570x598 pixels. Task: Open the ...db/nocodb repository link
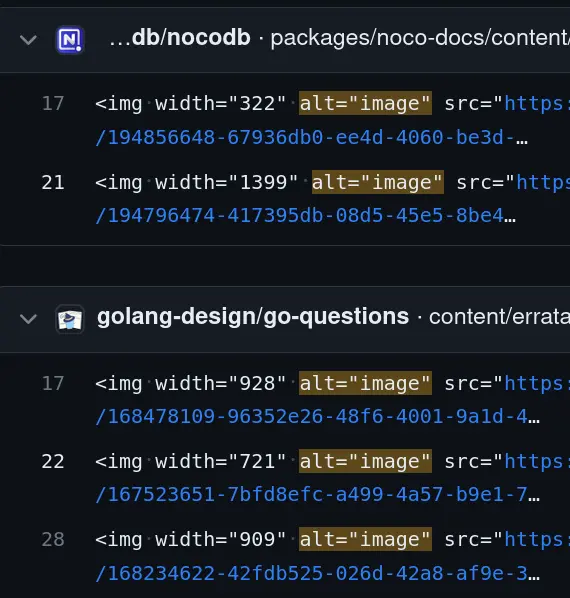[x=180, y=38]
